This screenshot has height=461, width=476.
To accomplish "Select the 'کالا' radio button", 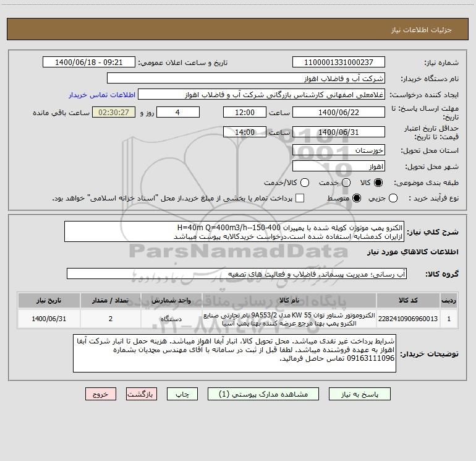I will 378,183.
